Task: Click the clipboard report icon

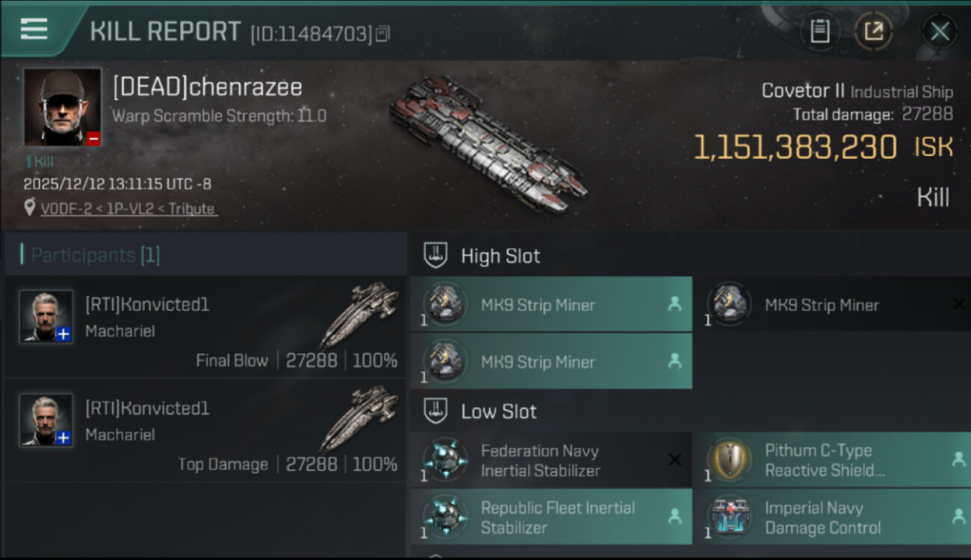Action: click(820, 31)
